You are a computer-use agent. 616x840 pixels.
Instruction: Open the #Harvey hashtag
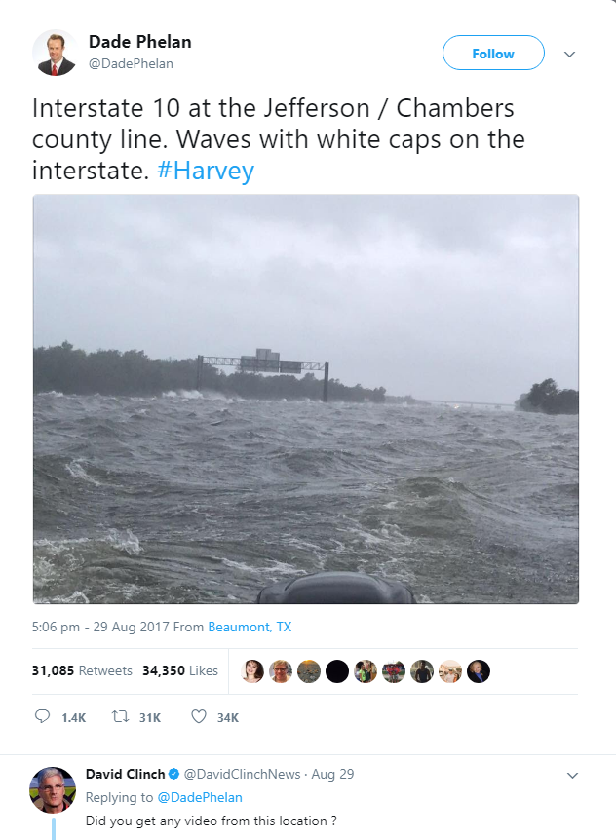(x=206, y=171)
